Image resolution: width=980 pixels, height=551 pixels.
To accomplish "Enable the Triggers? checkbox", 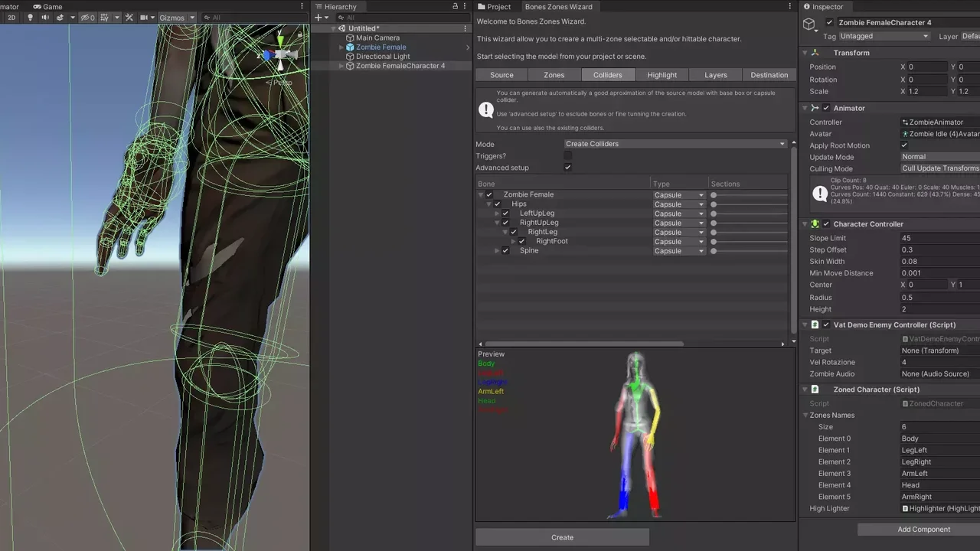I will tap(567, 156).
